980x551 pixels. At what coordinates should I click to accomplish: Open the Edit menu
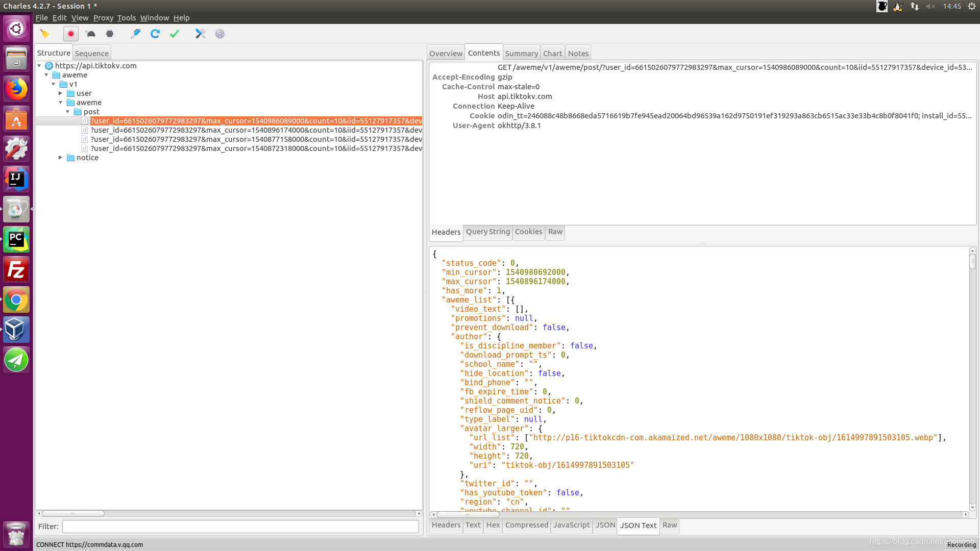(59, 18)
